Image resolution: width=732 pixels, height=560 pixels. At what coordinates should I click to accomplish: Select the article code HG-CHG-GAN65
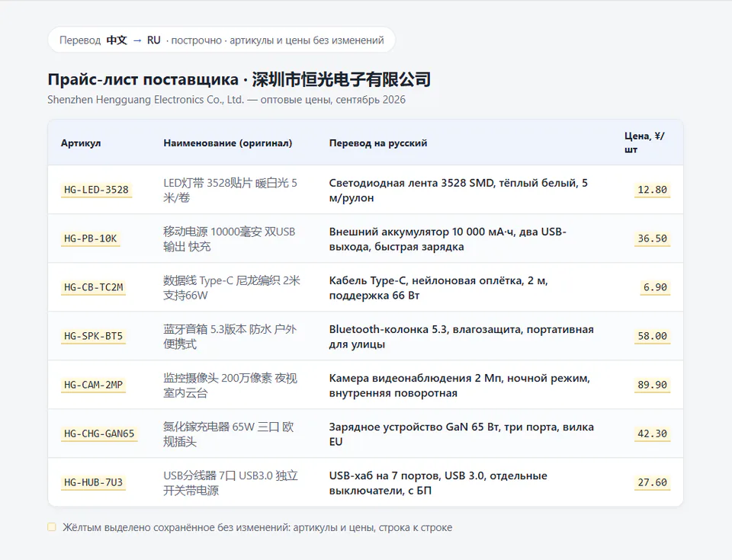(x=99, y=434)
